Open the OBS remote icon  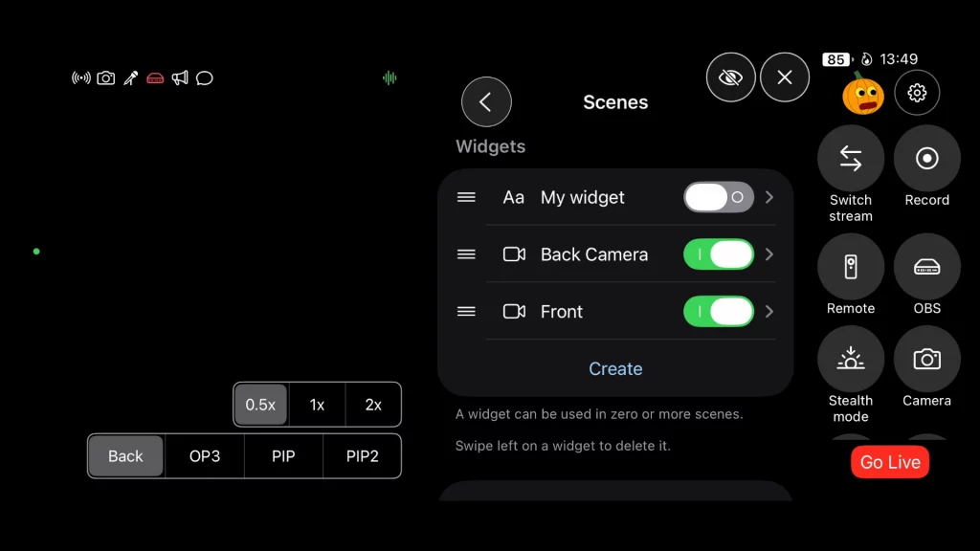(x=926, y=267)
